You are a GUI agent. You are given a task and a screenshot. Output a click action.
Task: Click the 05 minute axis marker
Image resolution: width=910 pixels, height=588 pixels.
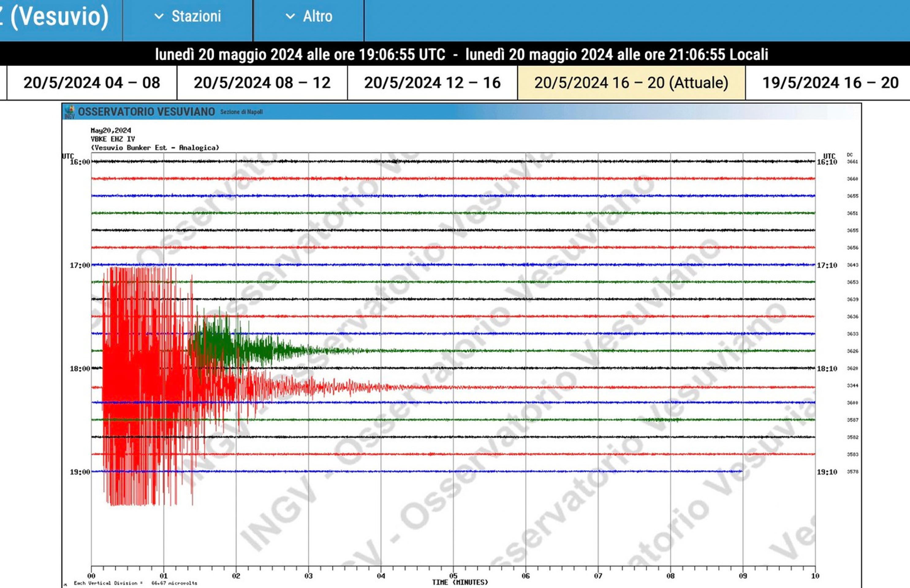point(453,576)
